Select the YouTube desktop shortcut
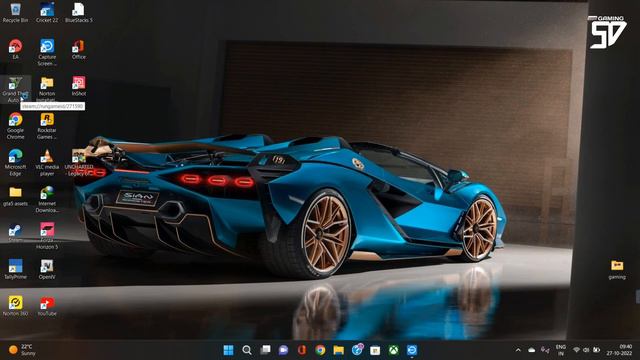This screenshot has height=360, width=640. 47,306
